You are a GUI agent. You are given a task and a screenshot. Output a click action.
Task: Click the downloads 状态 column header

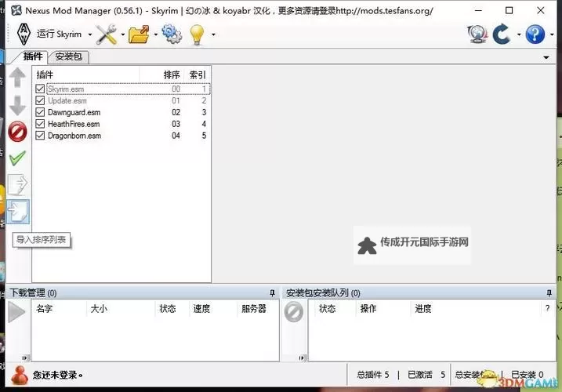tap(172, 309)
